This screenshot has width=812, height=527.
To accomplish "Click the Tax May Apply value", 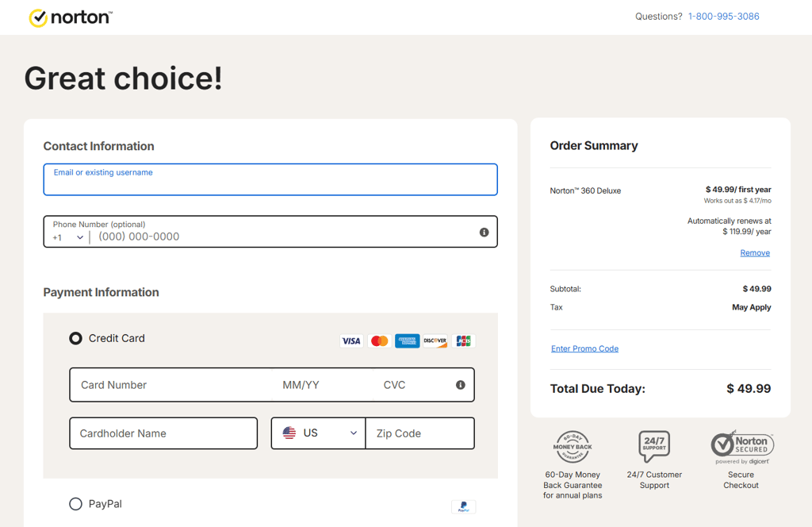I will coord(752,307).
